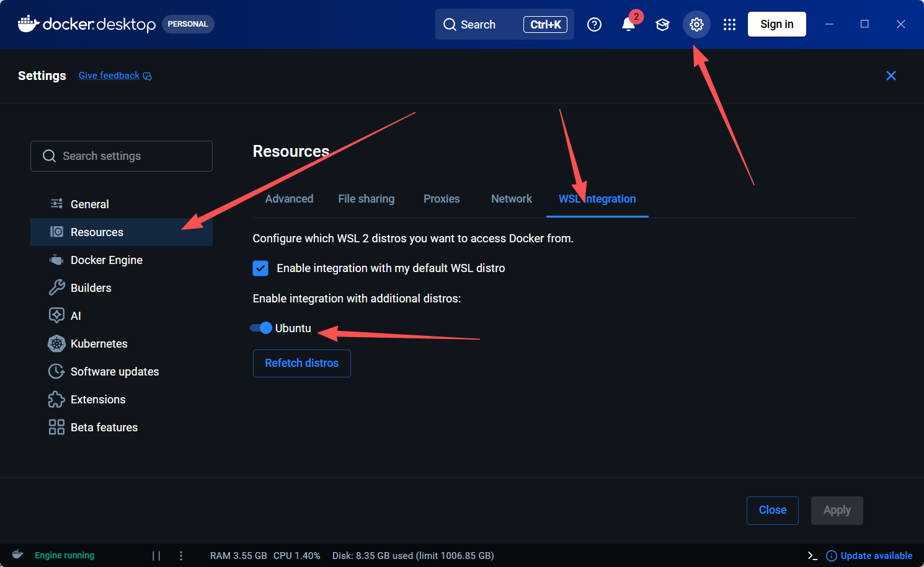Screen dimensions: 924x567
Task: Toggle the Ubuntu distro integration switch
Action: pyautogui.click(x=261, y=328)
